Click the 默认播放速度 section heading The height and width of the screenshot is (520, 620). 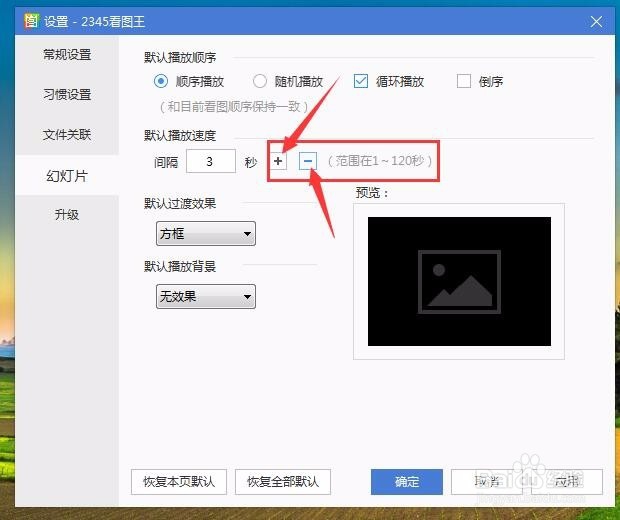point(180,136)
